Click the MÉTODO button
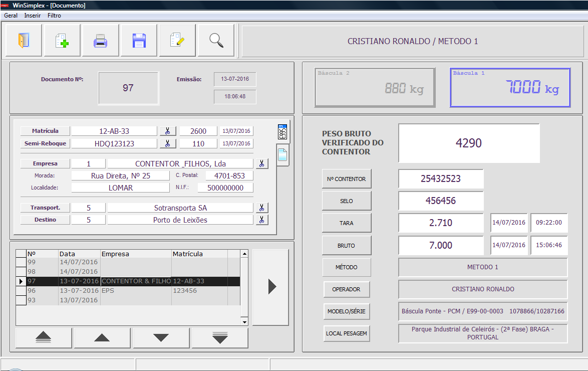 coord(347,267)
